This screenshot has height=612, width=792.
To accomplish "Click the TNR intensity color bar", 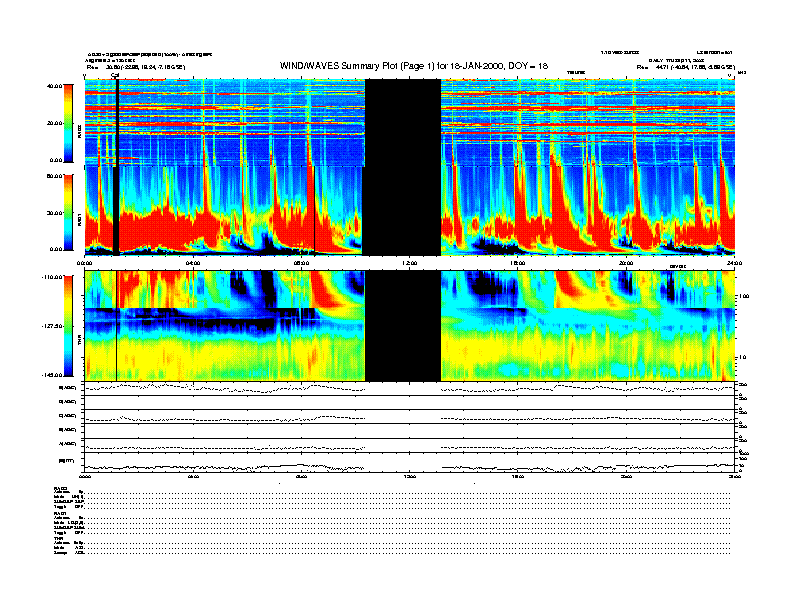I will click(x=68, y=326).
